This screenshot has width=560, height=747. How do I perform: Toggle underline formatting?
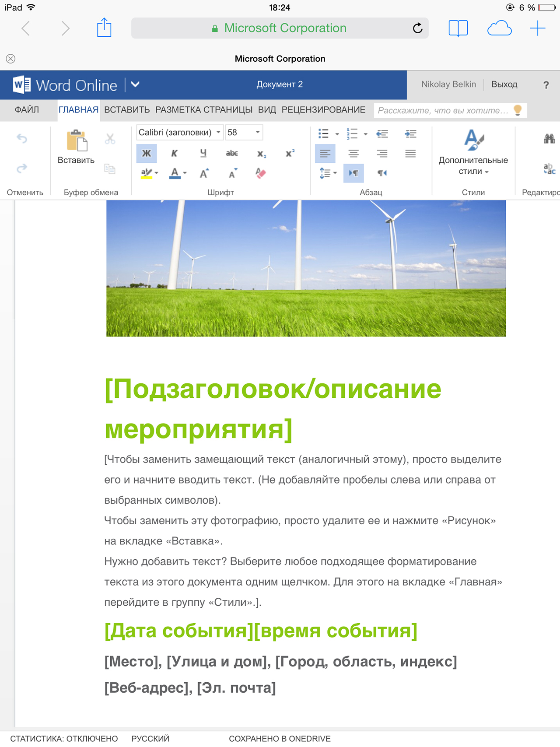pos(203,153)
